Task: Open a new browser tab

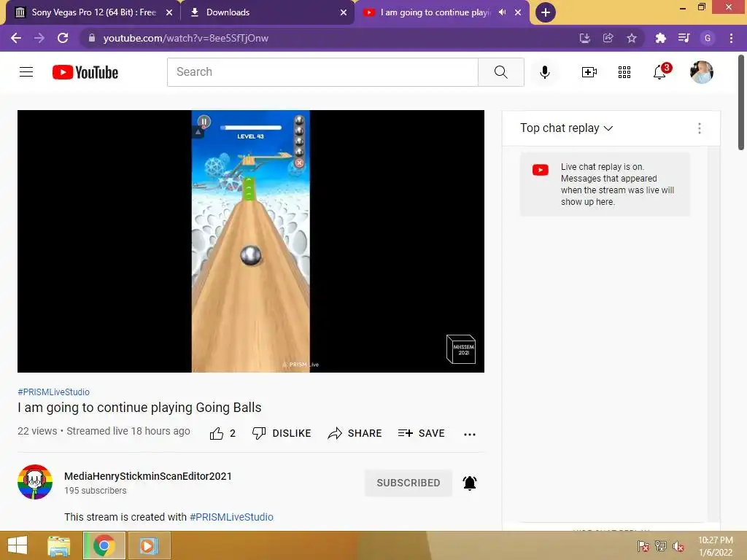Action: (546, 12)
